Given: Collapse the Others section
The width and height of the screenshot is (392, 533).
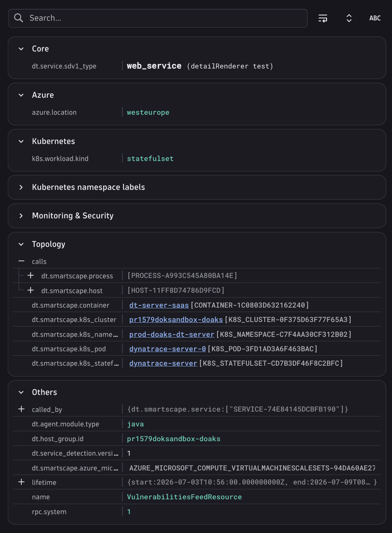Looking at the screenshot, I should (x=21, y=392).
